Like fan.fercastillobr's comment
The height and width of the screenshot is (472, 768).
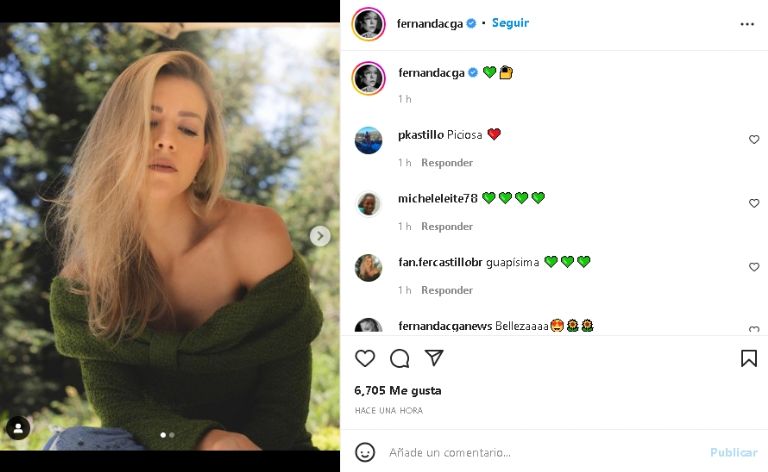click(x=754, y=268)
